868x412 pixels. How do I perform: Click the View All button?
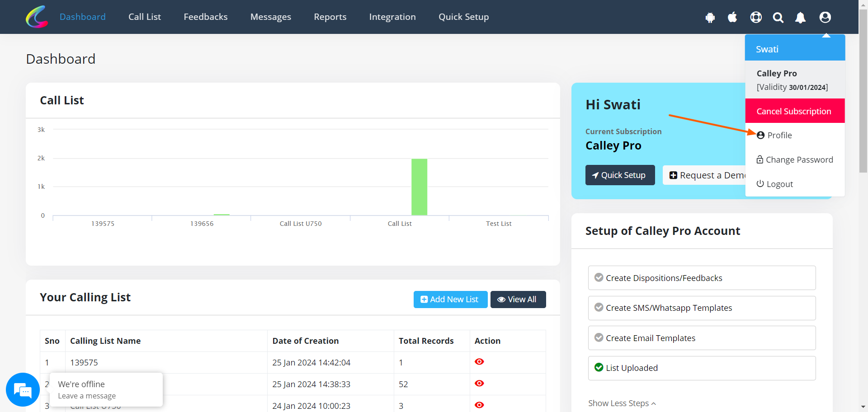[x=518, y=299]
